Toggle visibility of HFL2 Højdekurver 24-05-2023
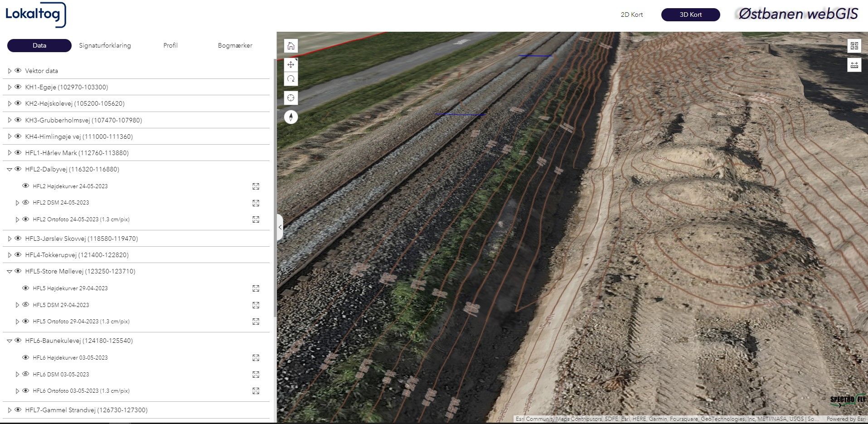This screenshot has width=868, height=424. [26, 186]
